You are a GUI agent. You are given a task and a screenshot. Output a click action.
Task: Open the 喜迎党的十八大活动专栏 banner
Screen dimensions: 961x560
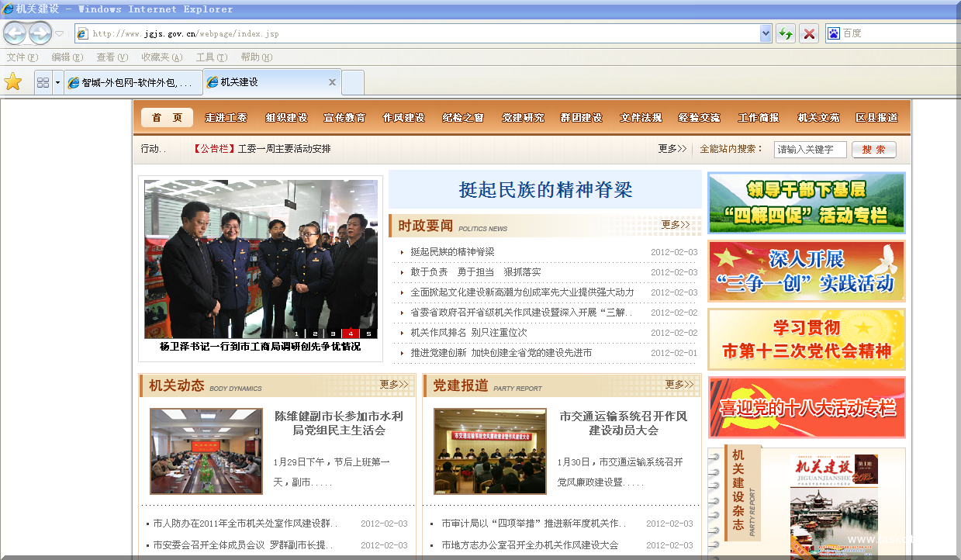[x=807, y=407]
